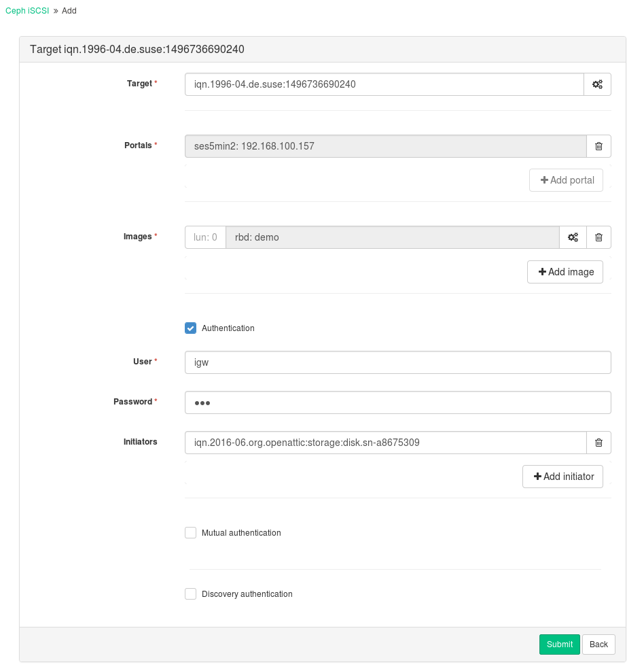Go to Ceph iSCSI breadcrumb link
The height and width of the screenshot is (671, 644).
click(x=27, y=11)
